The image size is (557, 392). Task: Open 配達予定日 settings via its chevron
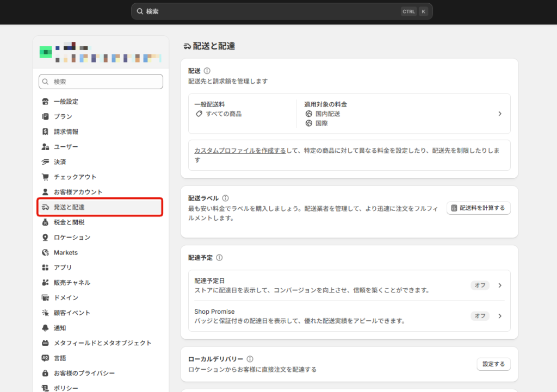[499, 285]
